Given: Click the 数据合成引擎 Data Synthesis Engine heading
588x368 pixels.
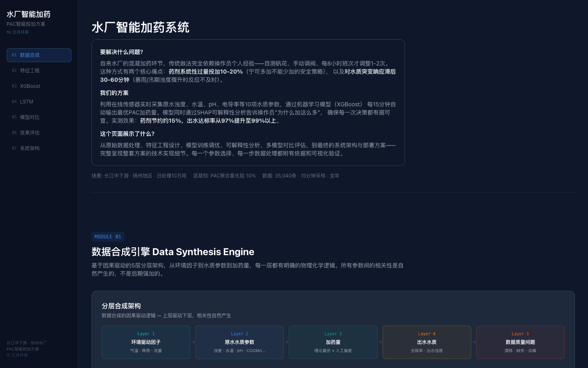Looking at the screenshot, I should pos(173,252).
